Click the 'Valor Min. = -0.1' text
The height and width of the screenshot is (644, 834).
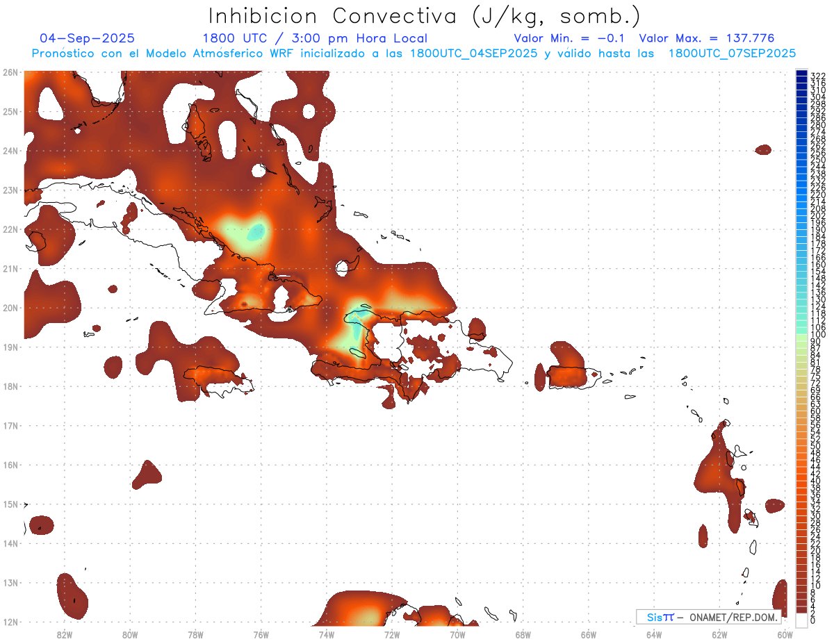[569, 38]
